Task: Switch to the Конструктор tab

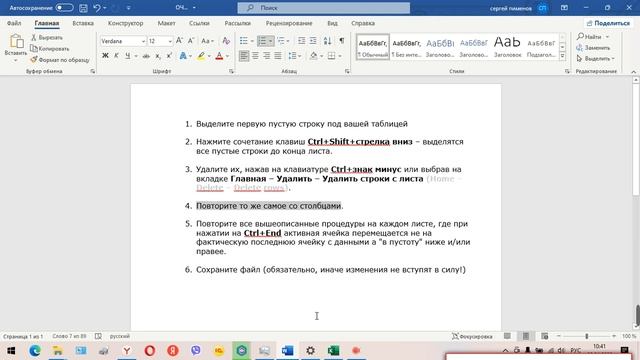Action: point(125,23)
